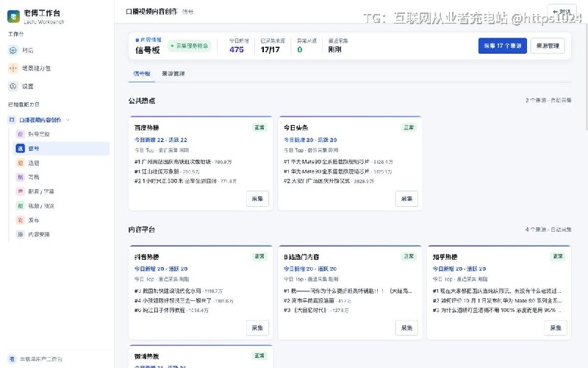This screenshot has width=588, height=368.
Task: Click the blue 采集 17 个来源 button
Action: [503, 46]
